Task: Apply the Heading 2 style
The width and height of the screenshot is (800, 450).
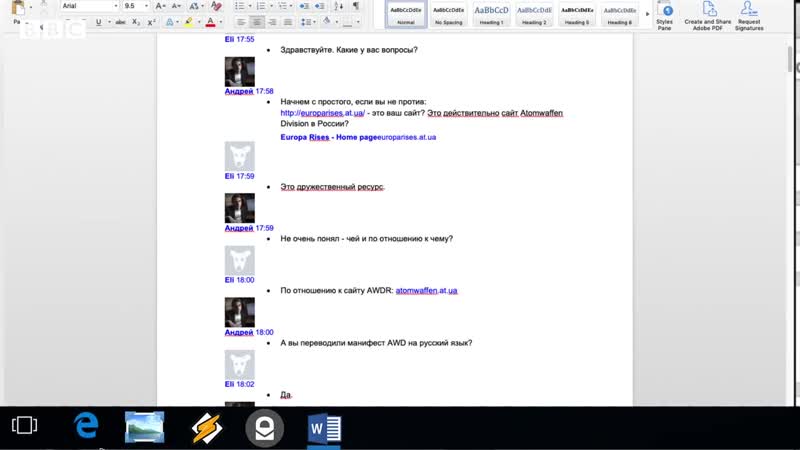Action: [x=534, y=14]
